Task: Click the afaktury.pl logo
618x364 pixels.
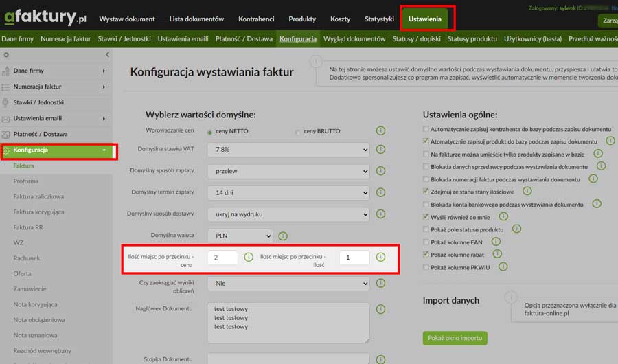Action: pos(44,19)
